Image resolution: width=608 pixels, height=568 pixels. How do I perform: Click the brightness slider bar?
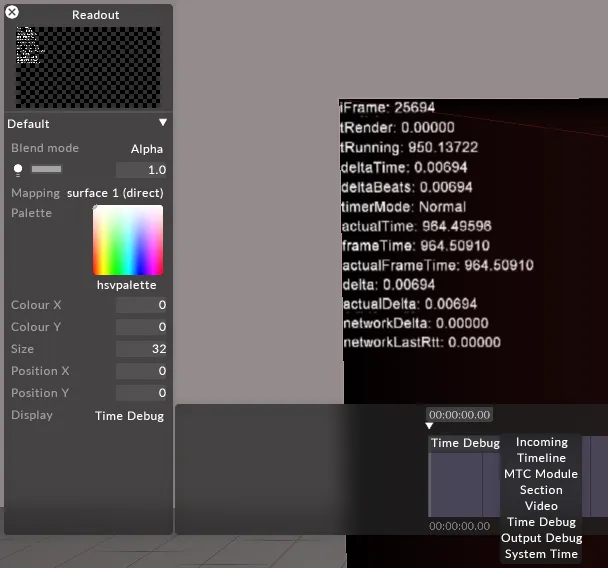pos(46,170)
